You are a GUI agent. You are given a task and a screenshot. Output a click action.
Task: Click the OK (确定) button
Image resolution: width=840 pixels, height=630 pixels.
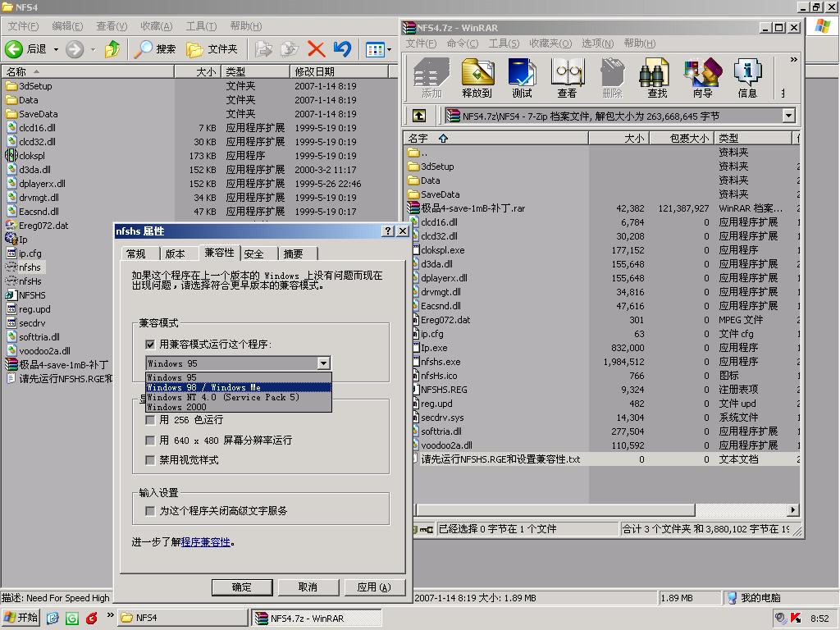(242, 587)
